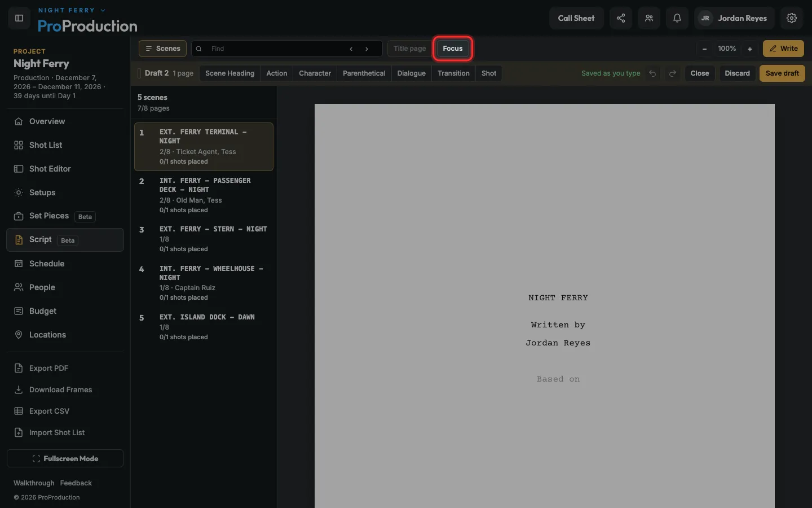Zoom in with the plus button
Screen dimensions: 812x508
coord(750,49)
